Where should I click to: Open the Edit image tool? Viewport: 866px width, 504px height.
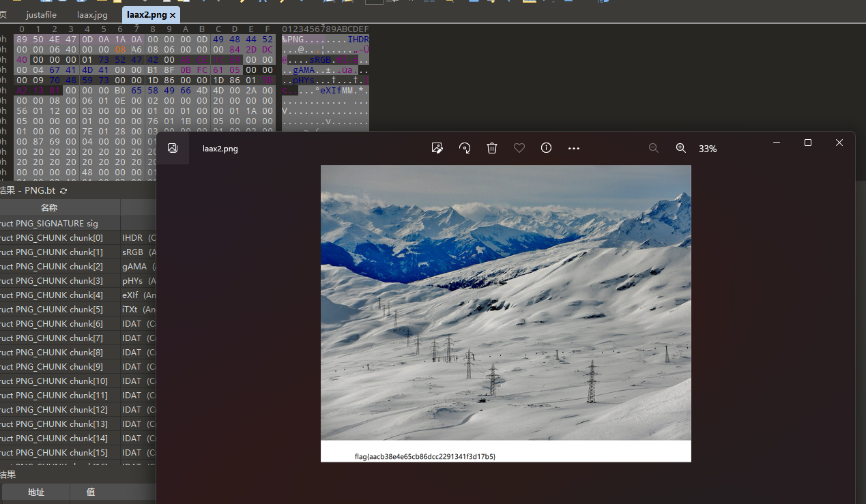(437, 148)
